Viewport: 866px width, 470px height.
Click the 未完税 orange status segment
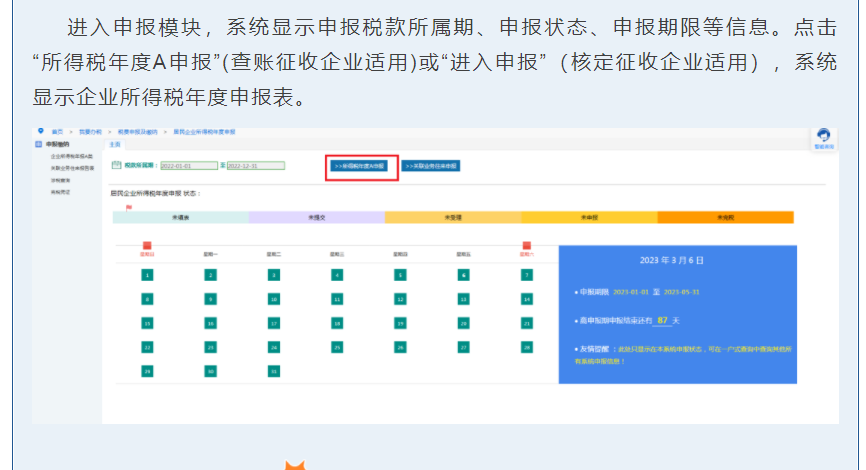[x=726, y=218]
